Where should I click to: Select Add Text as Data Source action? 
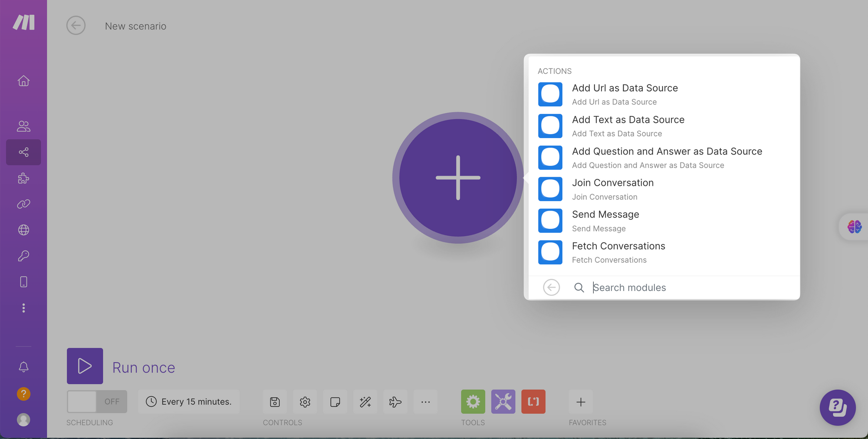pos(664,126)
